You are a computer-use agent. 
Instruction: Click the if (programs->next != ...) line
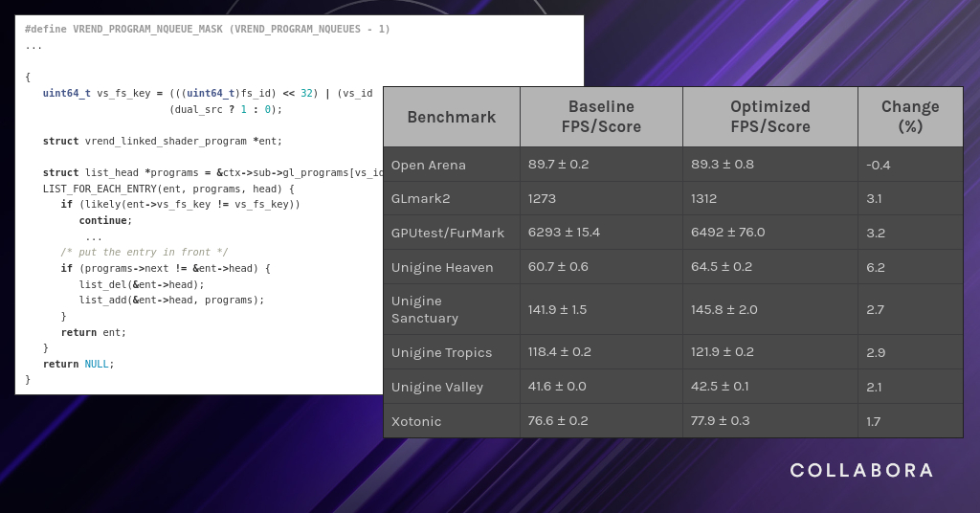(166, 269)
